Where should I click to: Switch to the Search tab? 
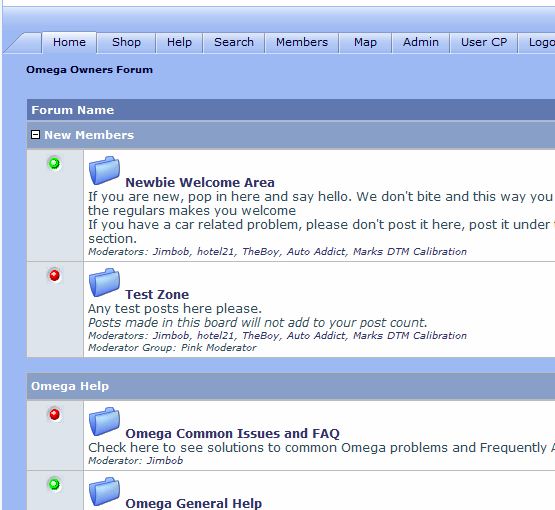[234, 42]
